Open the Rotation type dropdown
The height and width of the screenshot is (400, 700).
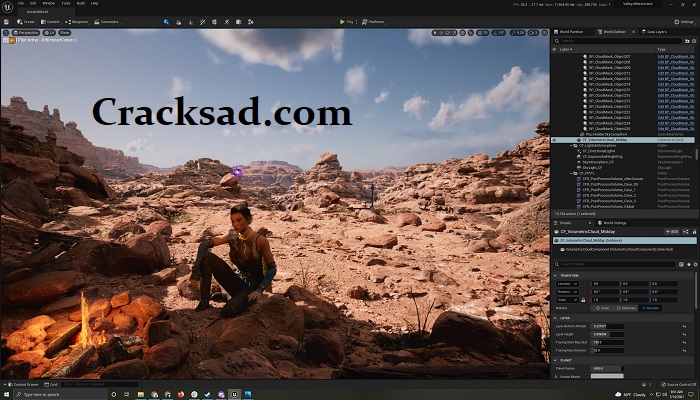point(567,292)
